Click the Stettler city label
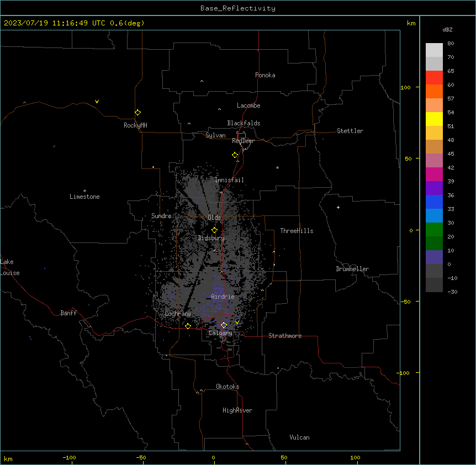The height and width of the screenshot is (465, 476). click(x=350, y=131)
